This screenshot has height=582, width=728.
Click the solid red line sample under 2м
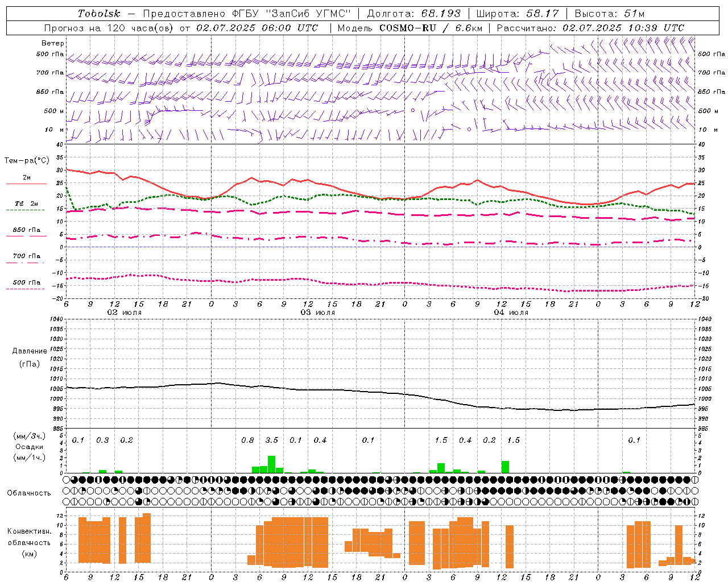26,184
